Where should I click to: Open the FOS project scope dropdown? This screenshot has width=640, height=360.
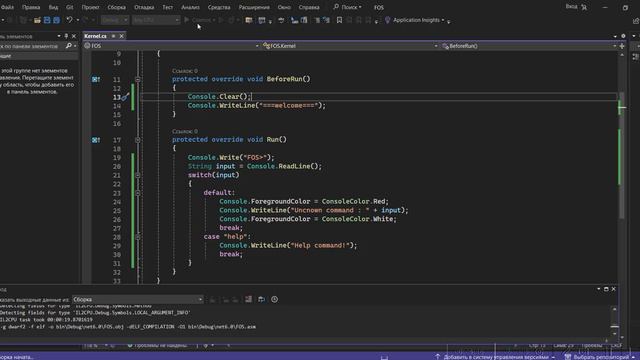(172, 46)
